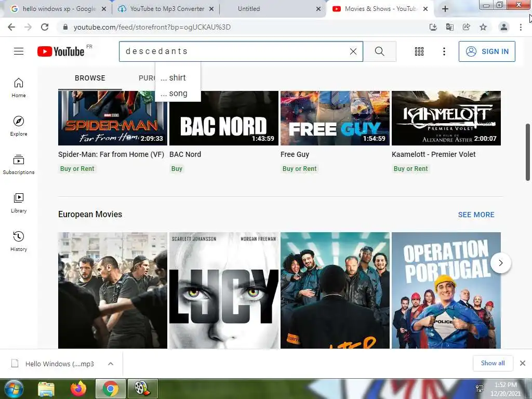Open Windows Start menu
The width and height of the screenshot is (532, 399).
click(14, 389)
